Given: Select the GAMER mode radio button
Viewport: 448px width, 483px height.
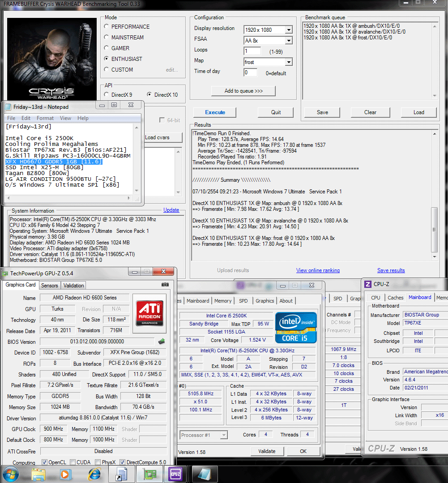Looking at the screenshot, I should pyautogui.click(x=106, y=48).
